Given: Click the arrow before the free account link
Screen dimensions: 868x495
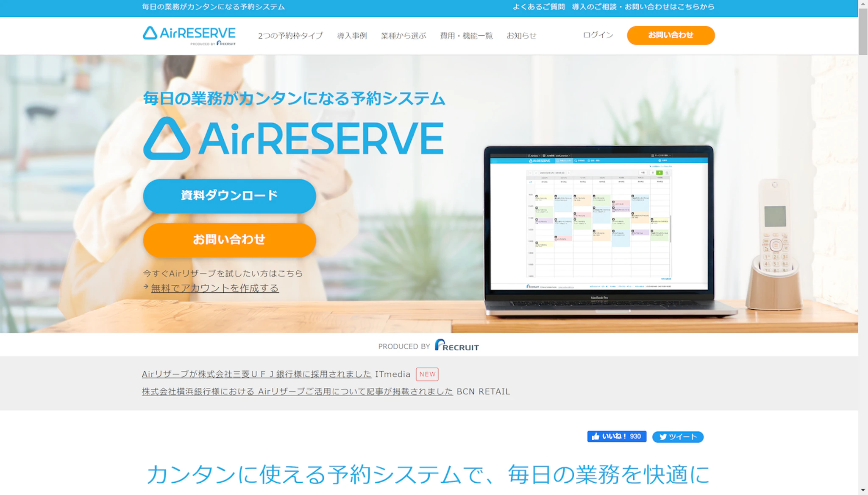Looking at the screenshot, I should pyautogui.click(x=146, y=287).
